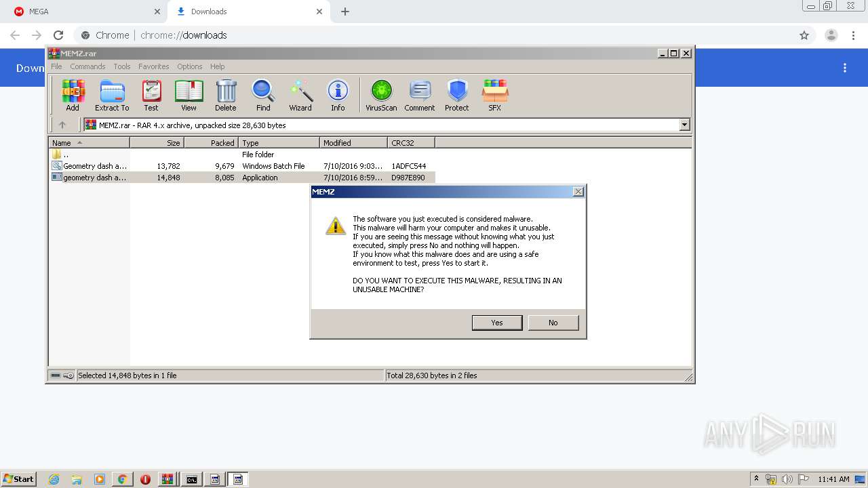The width and height of the screenshot is (868, 488).
Task: Open media player from taskbar
Action: point(100,479)
